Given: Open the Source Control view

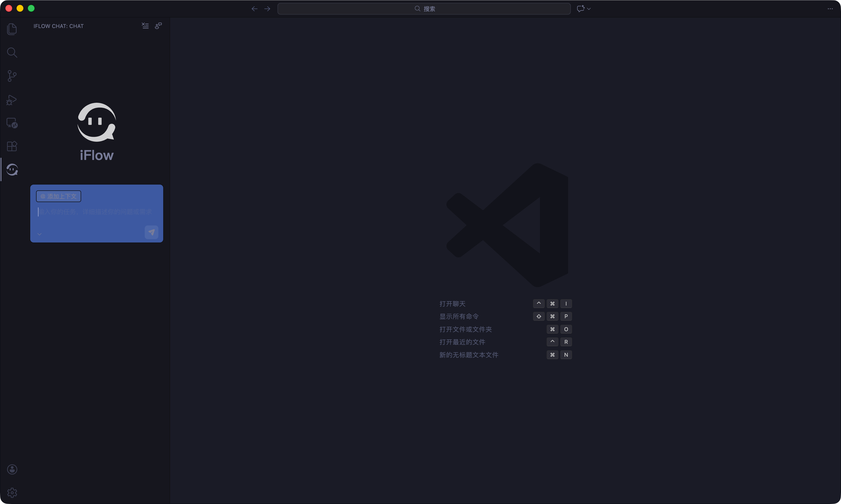Looking at the screenshot, I should click(x=12, y=76).
